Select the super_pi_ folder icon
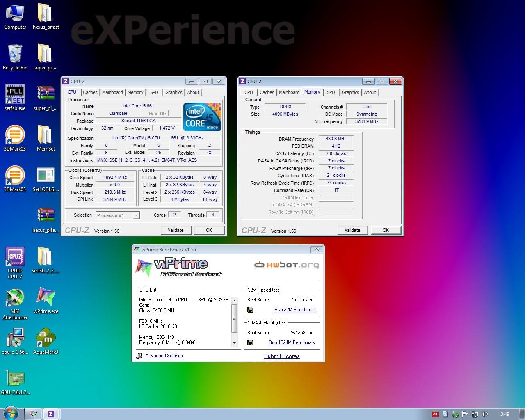This screenshot has width=525, height=420. pyautogui.click(x=46, y=57)
